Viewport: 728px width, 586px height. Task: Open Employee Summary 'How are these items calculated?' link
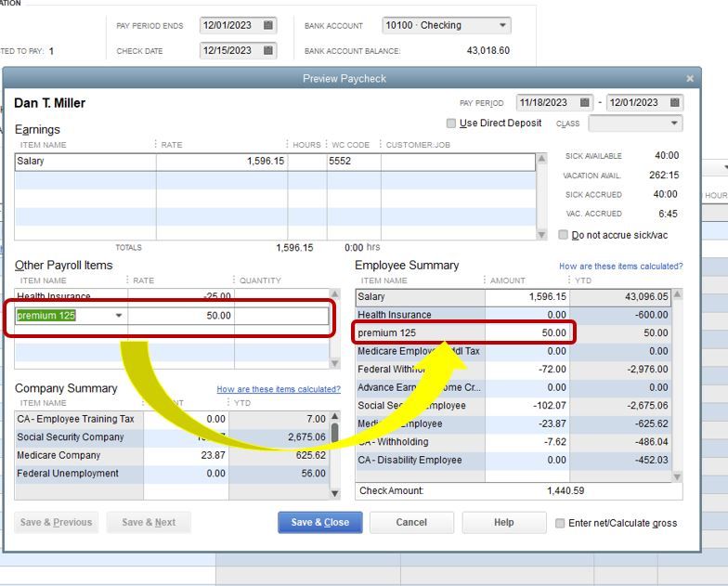pos(620,266)
